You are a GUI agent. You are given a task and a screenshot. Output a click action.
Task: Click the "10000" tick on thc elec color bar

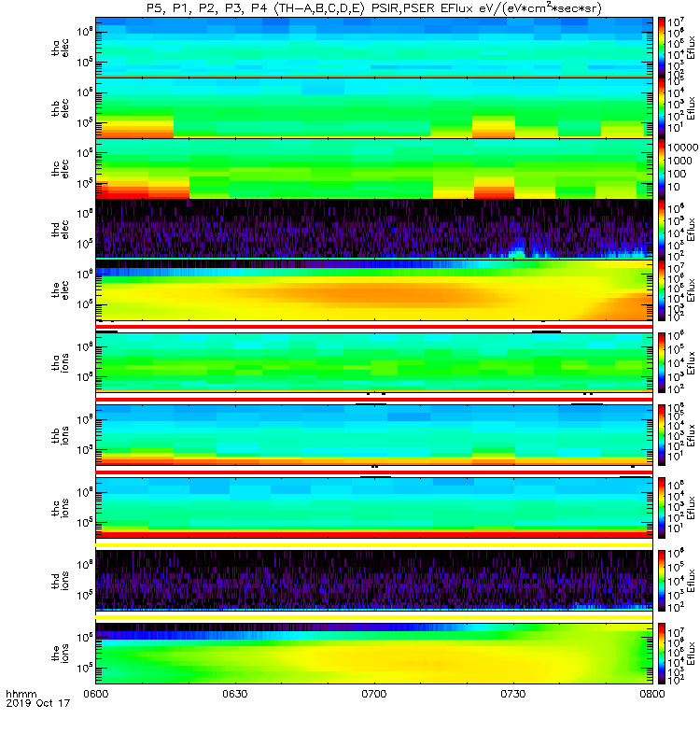[x=683, y=148]
